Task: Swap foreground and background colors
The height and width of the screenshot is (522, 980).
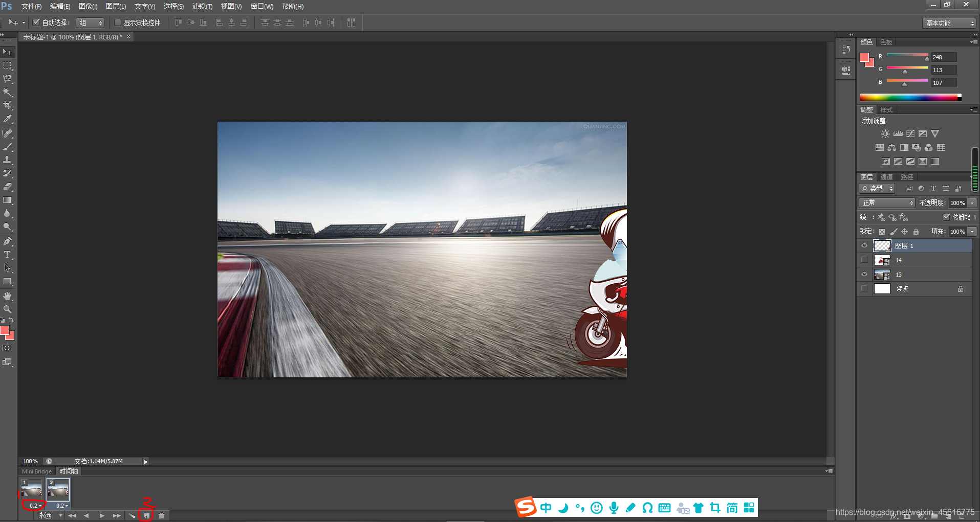Action: point(11,320)
